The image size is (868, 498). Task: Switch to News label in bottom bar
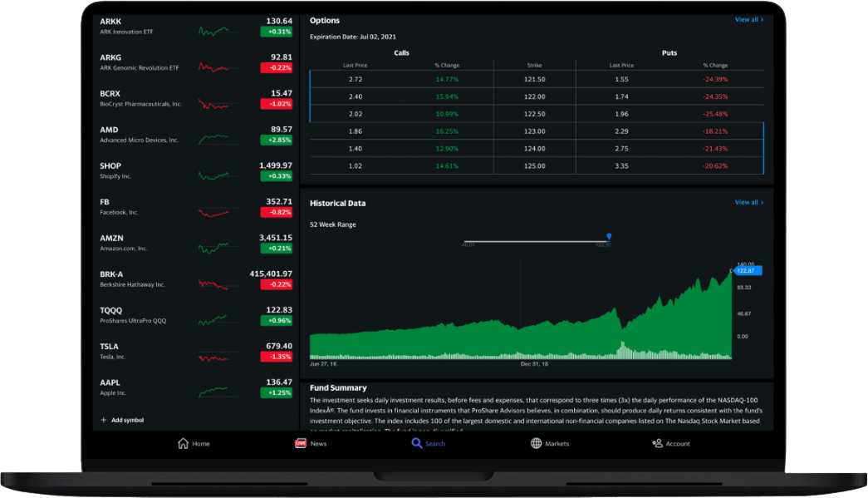[x=318, y=444]
